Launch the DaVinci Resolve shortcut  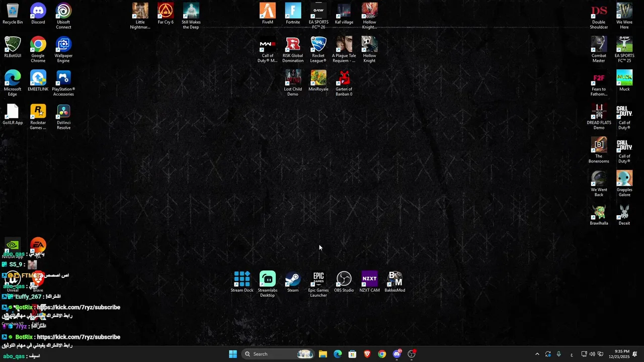click(x=63, y=117)
